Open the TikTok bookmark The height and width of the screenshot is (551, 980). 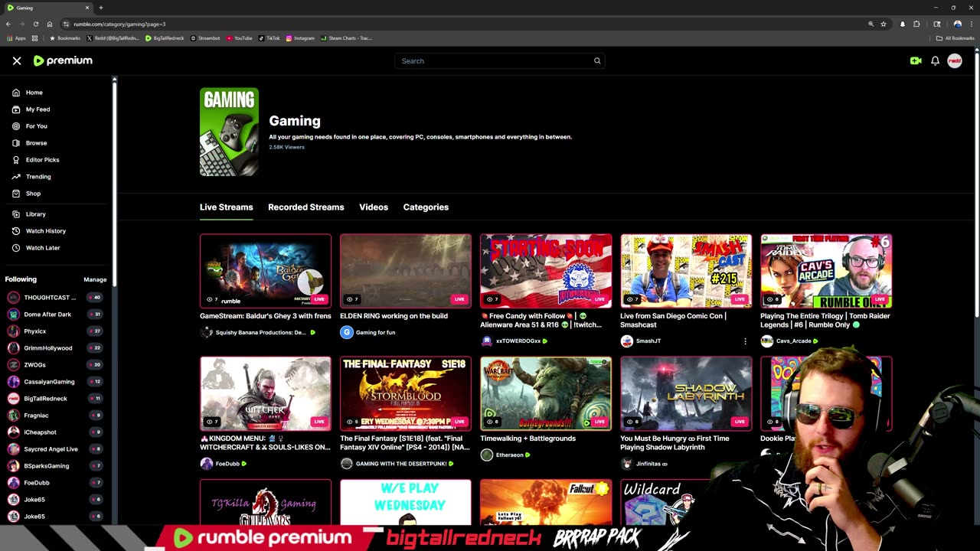click(x=269, y=38)
